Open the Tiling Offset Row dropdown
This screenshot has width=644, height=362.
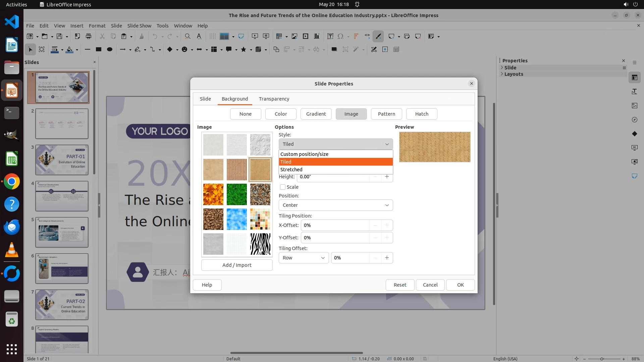304,258
